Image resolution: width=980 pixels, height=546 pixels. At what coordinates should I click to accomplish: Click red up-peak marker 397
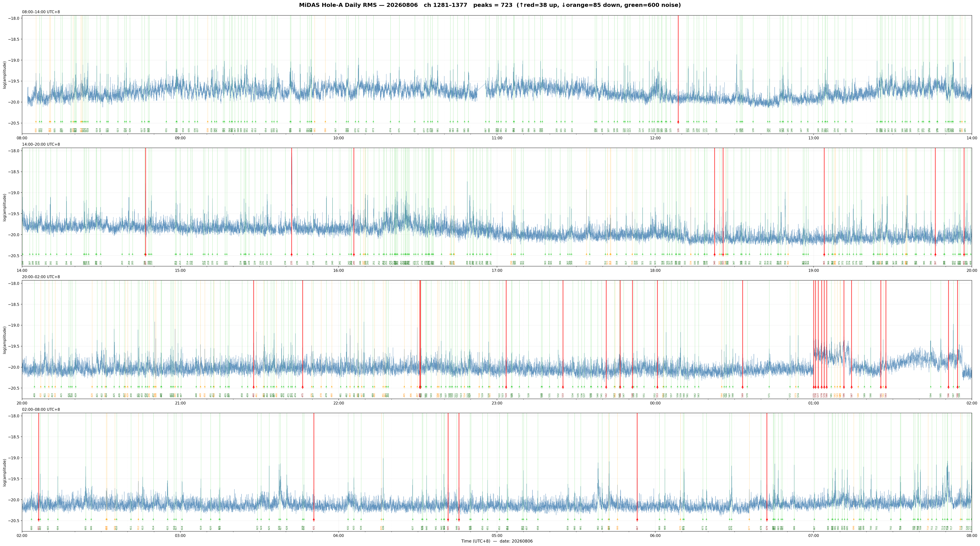pyautogui.click(x=935, y=254)
